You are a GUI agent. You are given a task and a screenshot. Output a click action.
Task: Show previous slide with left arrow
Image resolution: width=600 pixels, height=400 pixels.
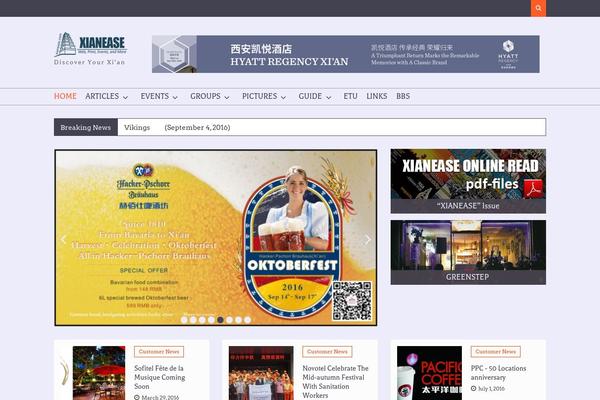click(x=64, y=240)
